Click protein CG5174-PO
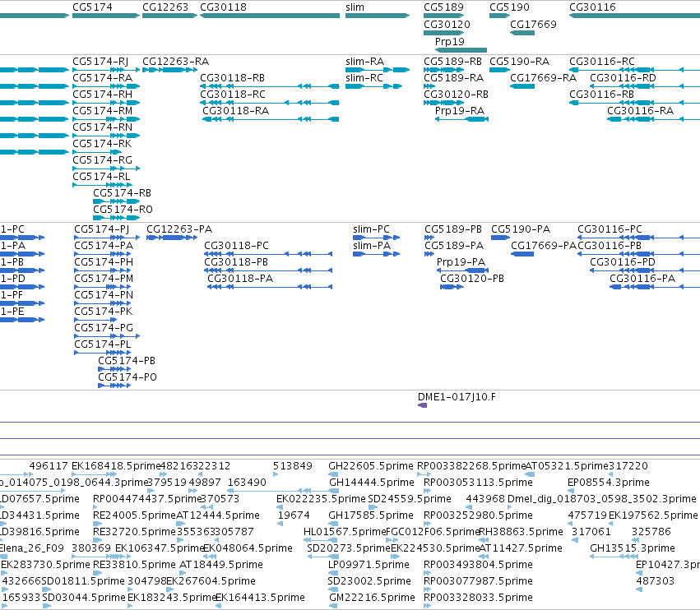The width and height of the screenshot is (700, 610). [x=127, y=377]
